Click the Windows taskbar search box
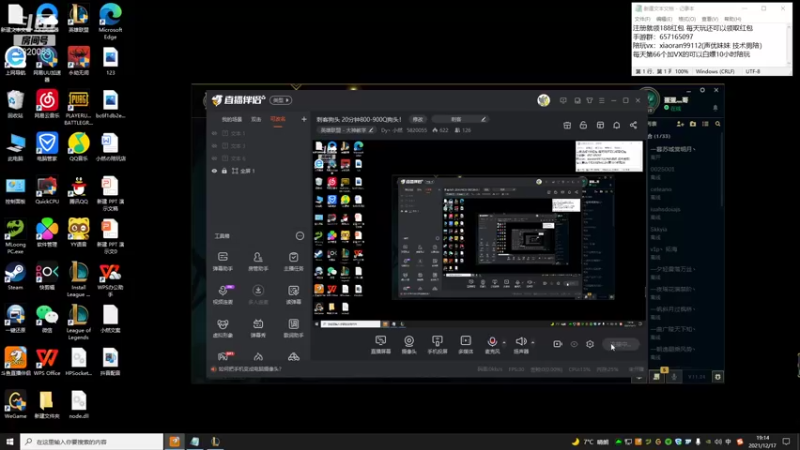 click(92, 441)
